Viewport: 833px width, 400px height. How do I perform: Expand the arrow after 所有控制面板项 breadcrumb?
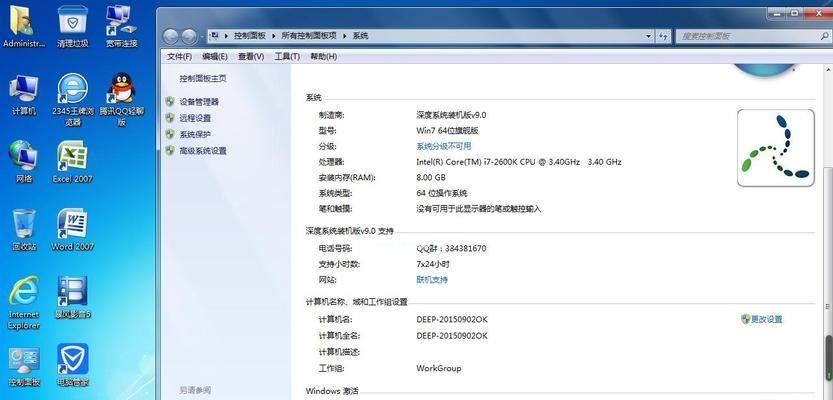click(345, 36)
